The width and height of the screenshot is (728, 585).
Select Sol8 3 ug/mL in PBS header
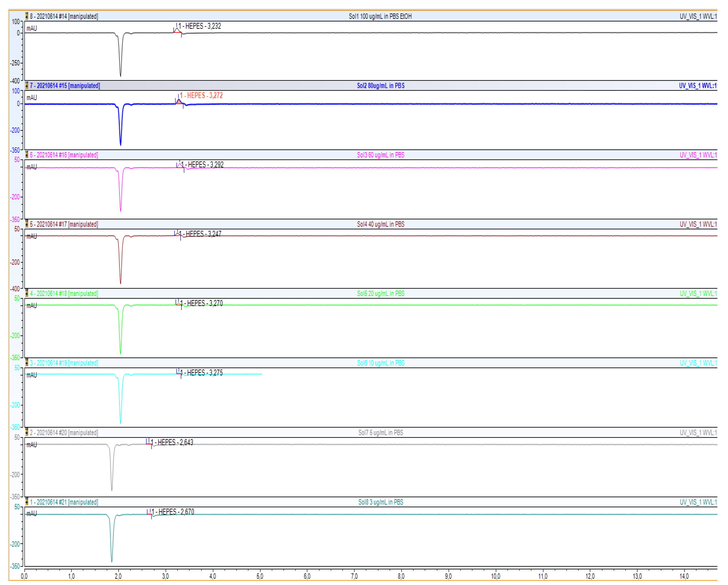(x=380, y=502)
